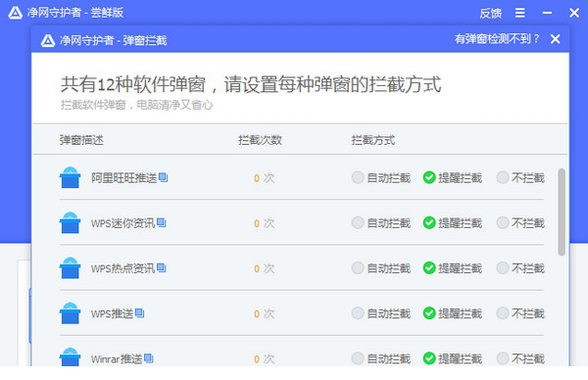Click 0 次 count in 阿里旺旺推送 row

point(264,178)
